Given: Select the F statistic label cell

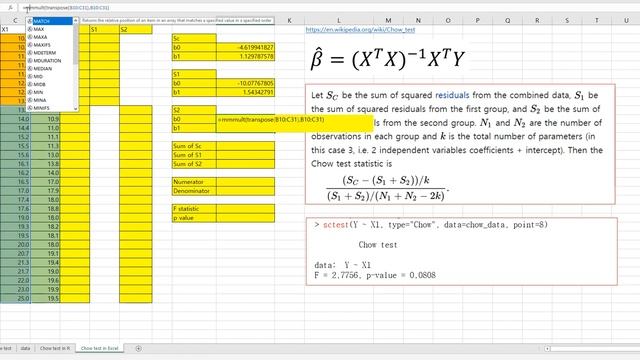Looking at the screenshot, I should click(194, 209).
